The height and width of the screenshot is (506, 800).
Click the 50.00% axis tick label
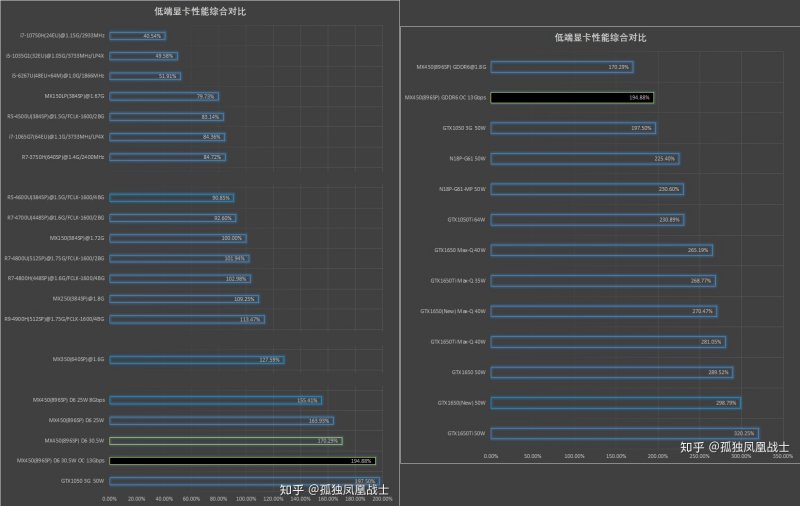tap(532, 456)
